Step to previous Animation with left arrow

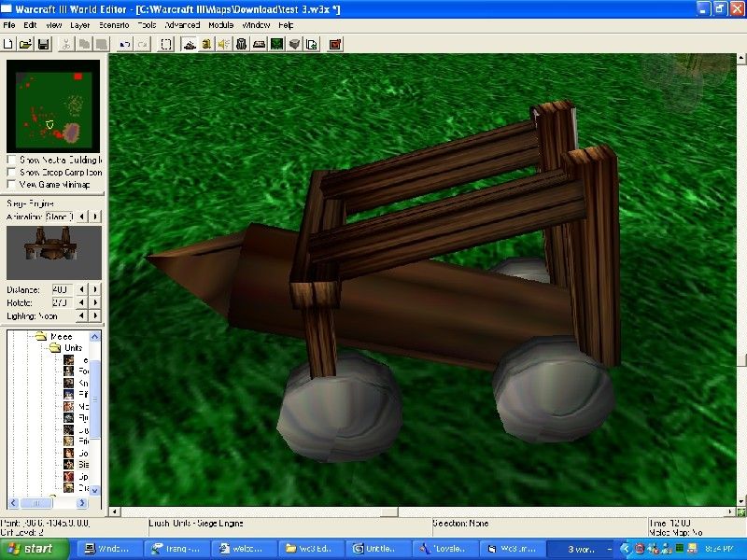pos(82,217)
